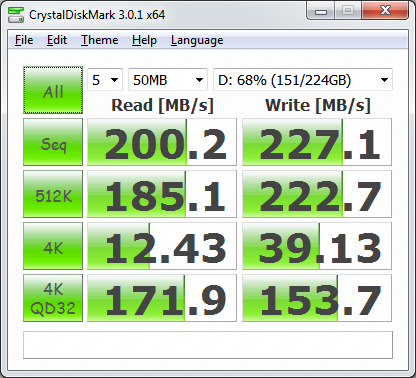The height and width of the screenshot is (378, 416).
Task: Select the 4K QD32 write result 153.7
Action: click(x=317, y=298)
